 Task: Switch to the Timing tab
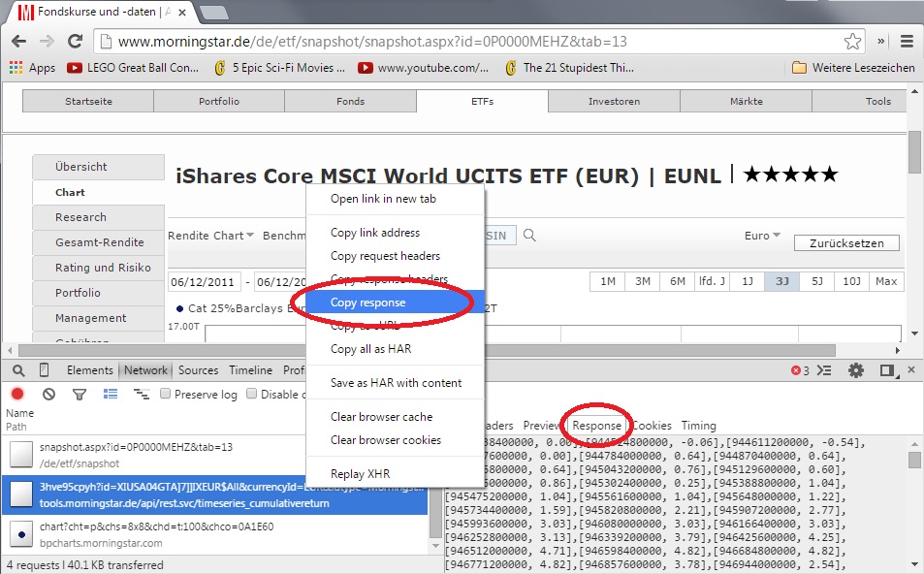click(698, 426)
